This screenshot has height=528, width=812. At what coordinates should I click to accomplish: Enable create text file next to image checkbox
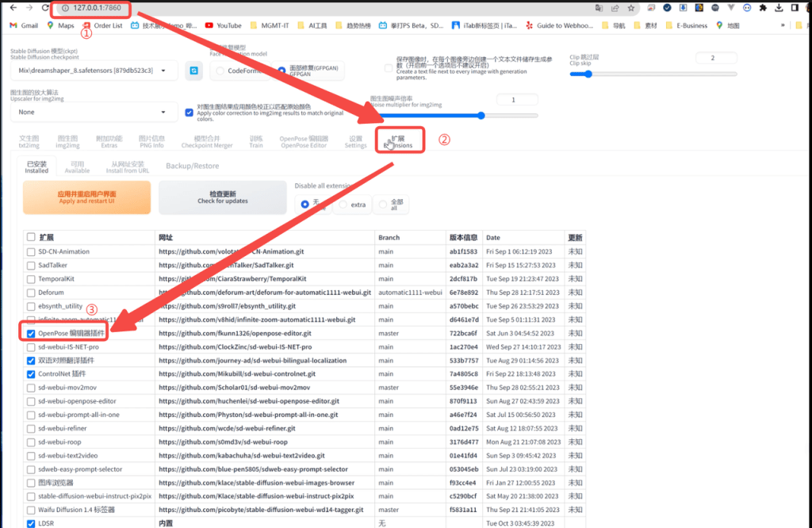[x=389, y=68]
